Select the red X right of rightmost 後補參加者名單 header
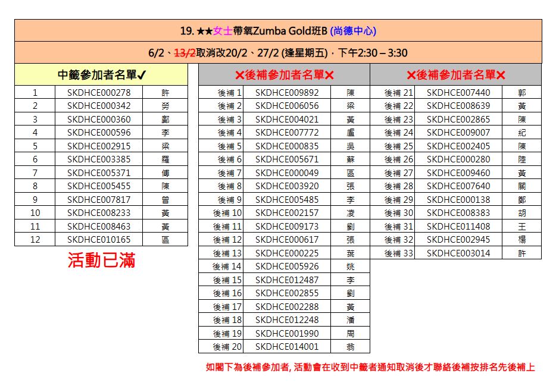This screenshot has width=556, height=392. [x=501, y=75]
